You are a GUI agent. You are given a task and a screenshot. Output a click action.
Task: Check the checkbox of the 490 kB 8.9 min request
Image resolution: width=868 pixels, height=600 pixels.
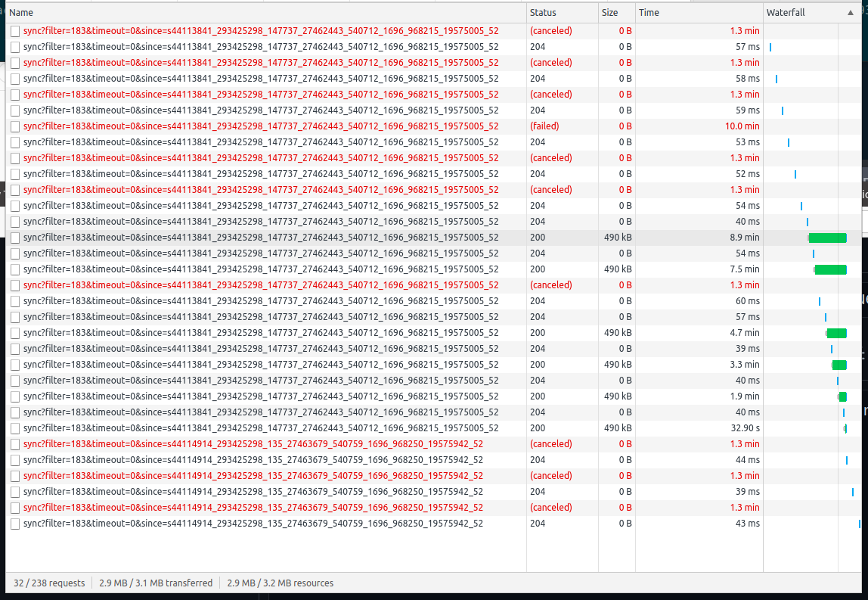[14, 237]
